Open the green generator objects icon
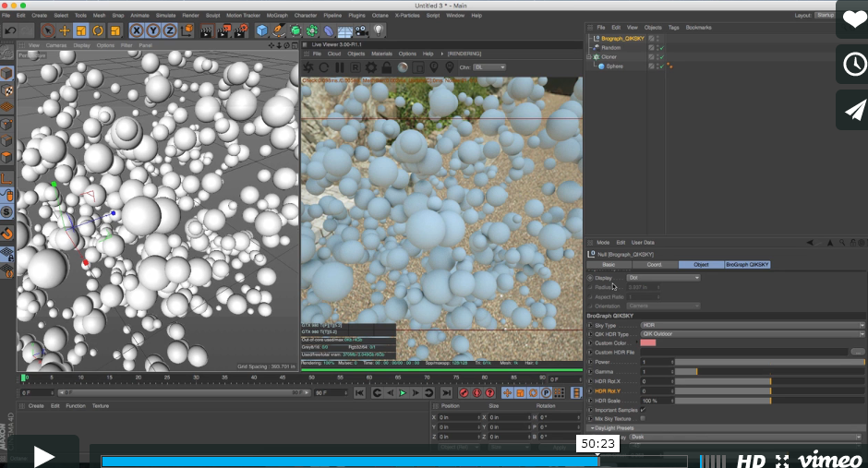The height and width of the screenshot is (468, 868). click(295, 30)
